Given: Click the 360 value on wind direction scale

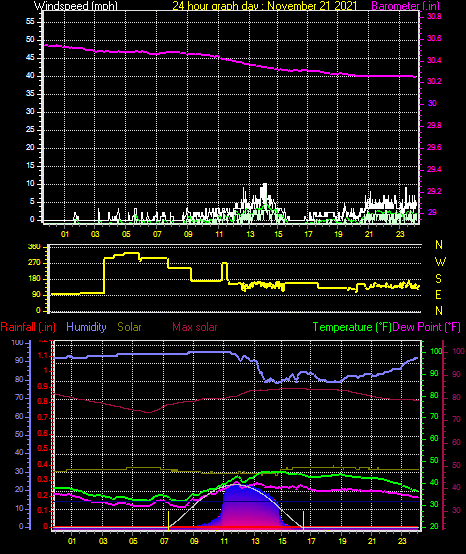Looking at the screenshot, I should coord(34,247).
